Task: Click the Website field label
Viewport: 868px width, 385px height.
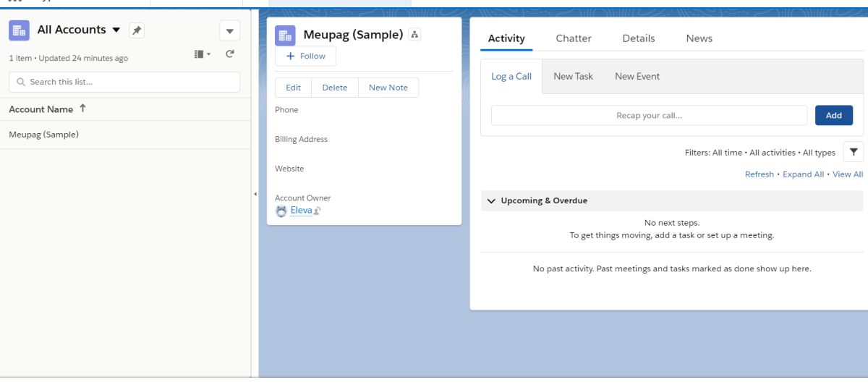Action: (289, 169)
